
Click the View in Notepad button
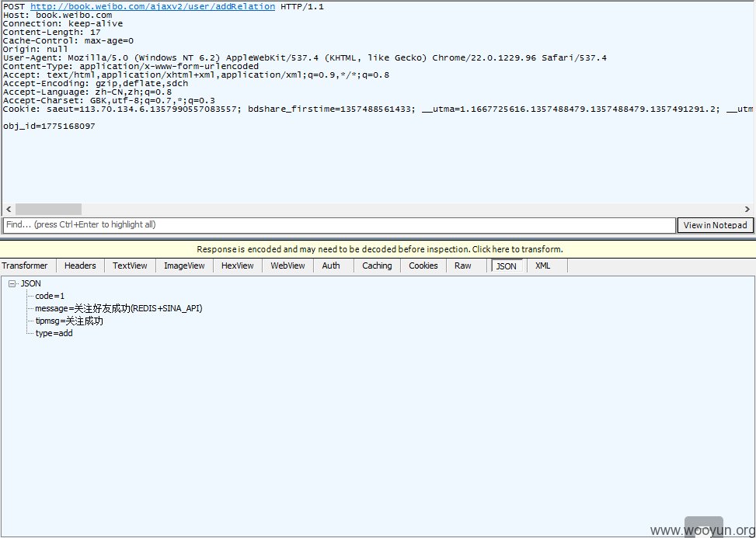(x=715, y=225)
